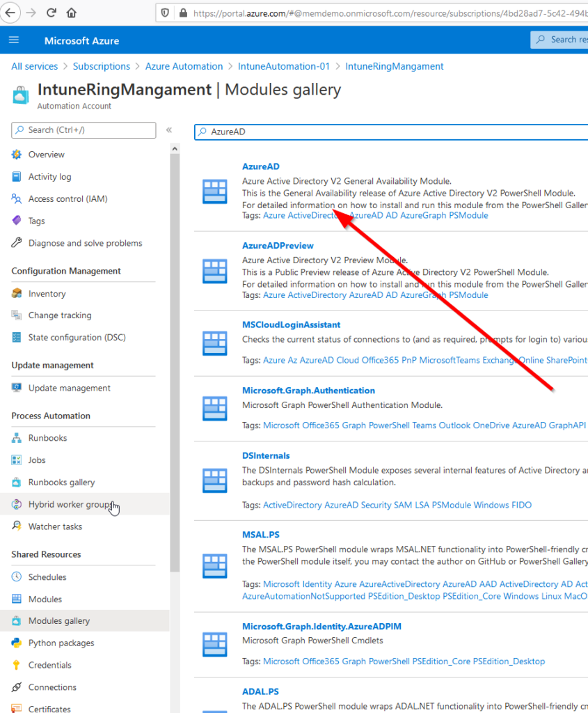The image size is (588, 713).
Task: Open the MSAL.PS module link
Action: pos(261,535)
